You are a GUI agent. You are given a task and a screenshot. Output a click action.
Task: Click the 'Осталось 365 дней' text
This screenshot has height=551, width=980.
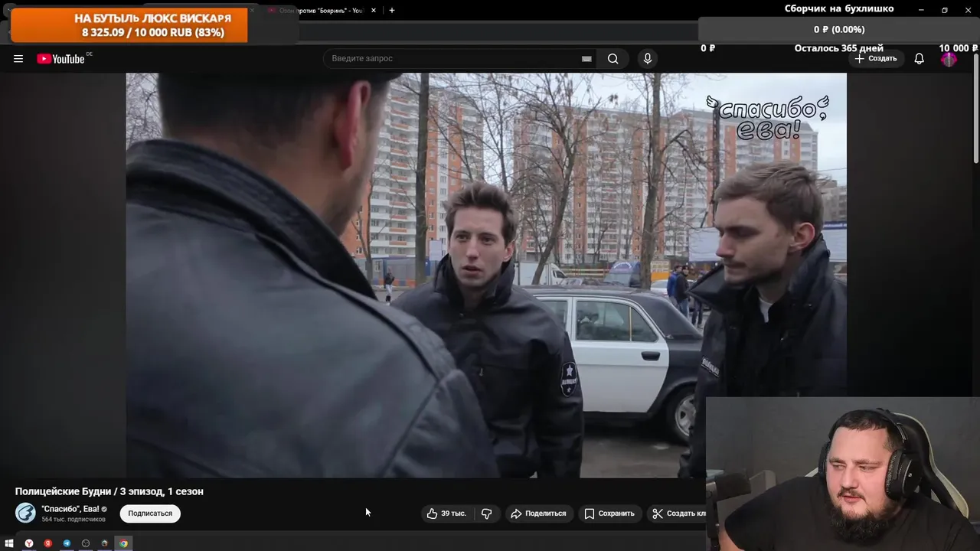838,48
